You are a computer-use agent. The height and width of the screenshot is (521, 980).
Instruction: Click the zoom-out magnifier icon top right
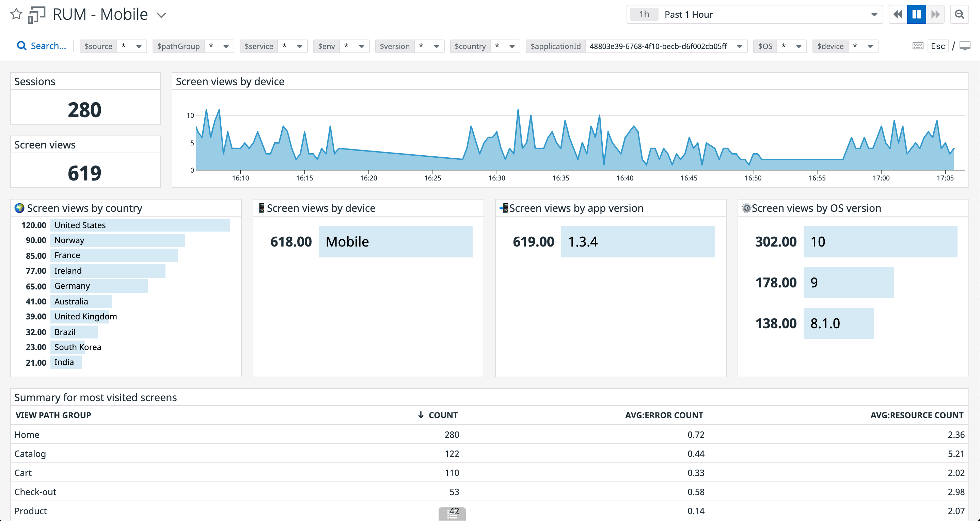pos(960,14)
